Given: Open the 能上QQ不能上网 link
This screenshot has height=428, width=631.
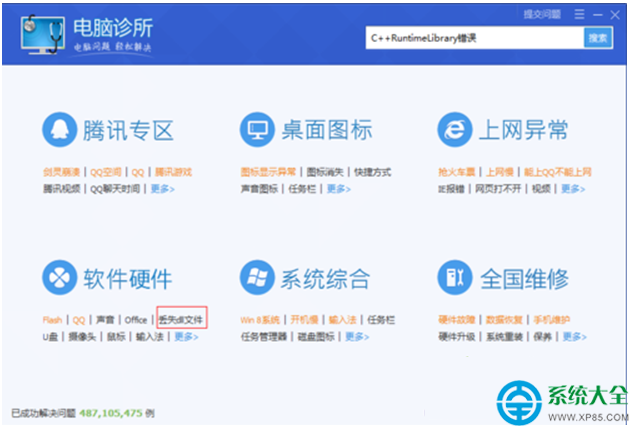Looking at the screenshot, I should [558, 173].
